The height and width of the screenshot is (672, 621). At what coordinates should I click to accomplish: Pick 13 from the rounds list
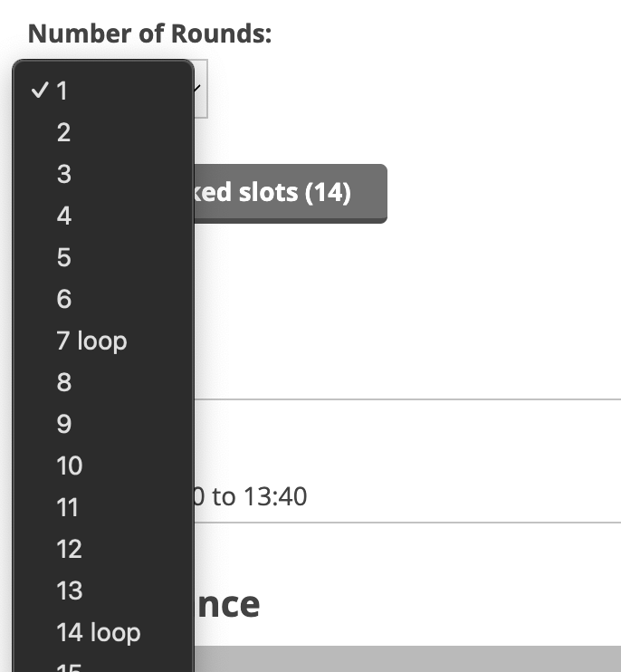[x=103, y=590]
